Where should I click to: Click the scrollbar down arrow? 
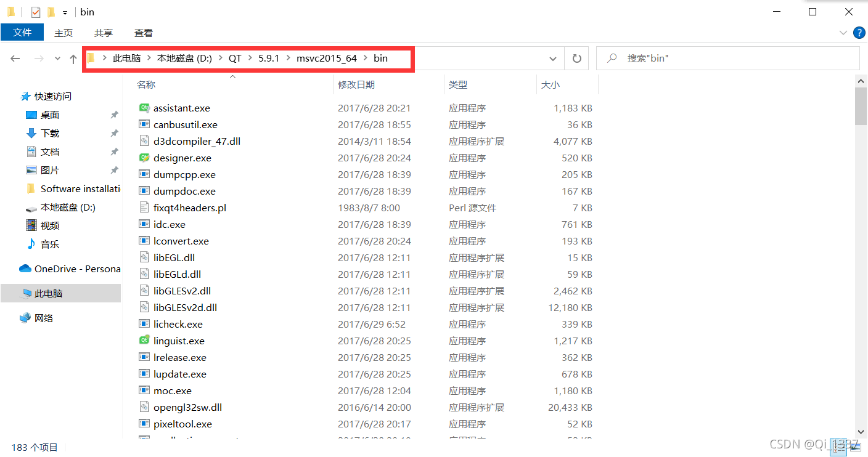pyautogui.click(x=861, y=432)
